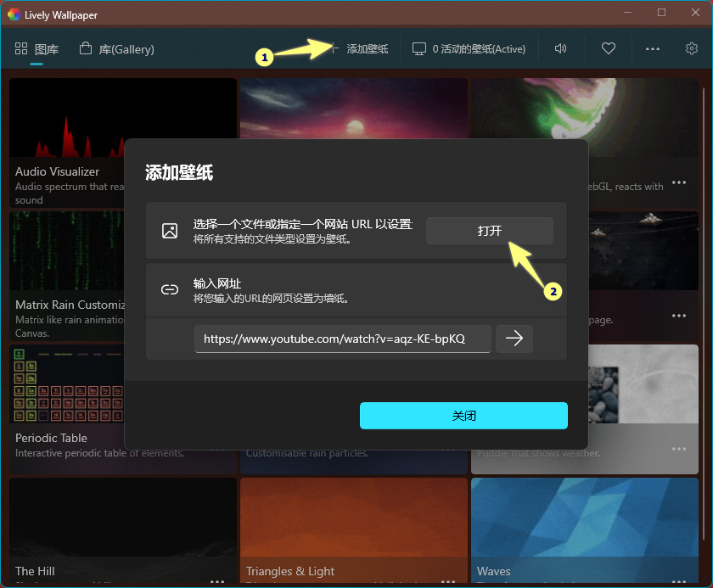713x588 pixels.
Task: Open the toolbar three-dots more menu
Action: [x=653, y=49]
